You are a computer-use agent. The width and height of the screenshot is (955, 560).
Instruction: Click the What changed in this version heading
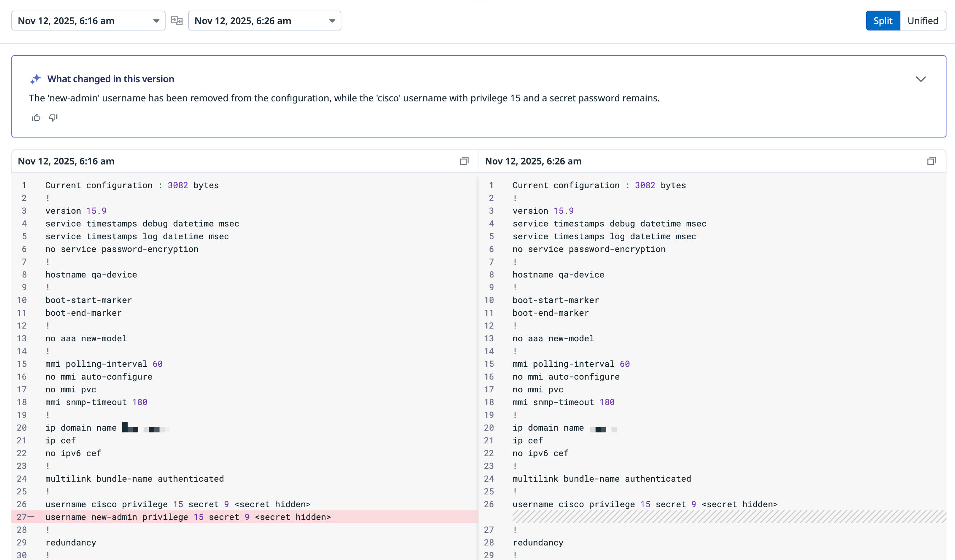point(111,79)
